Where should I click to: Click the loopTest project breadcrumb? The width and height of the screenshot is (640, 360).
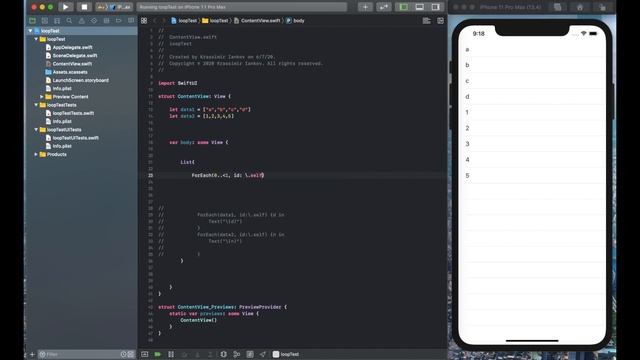click(x=184, y=20)
